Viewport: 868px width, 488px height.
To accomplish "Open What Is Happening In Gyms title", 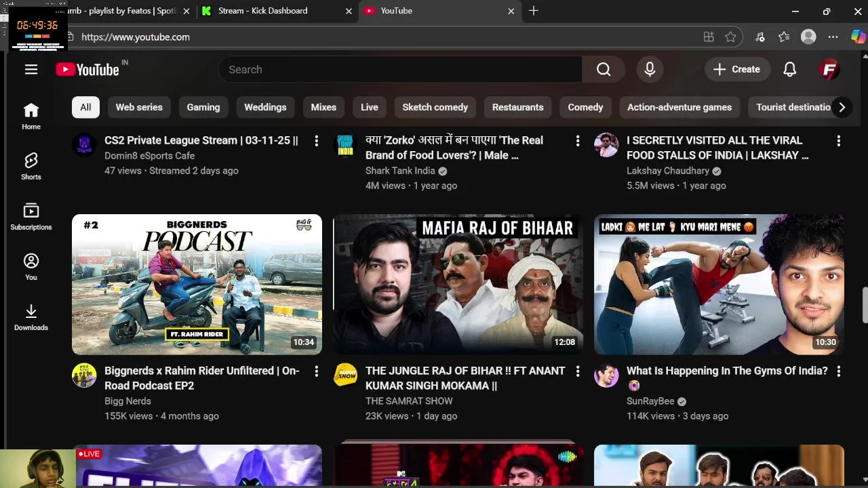I will tap(727, 378).
